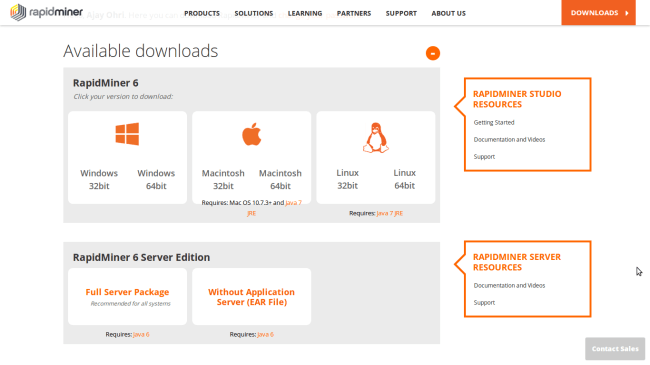Click the RapidMiner logo

pyautogui.click(x=46, y=12)
